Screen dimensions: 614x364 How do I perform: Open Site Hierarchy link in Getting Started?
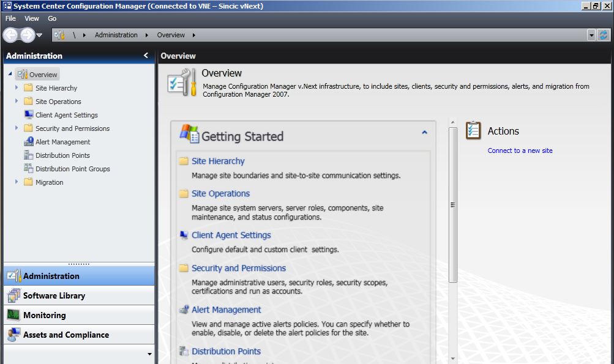tap(218, 162)
